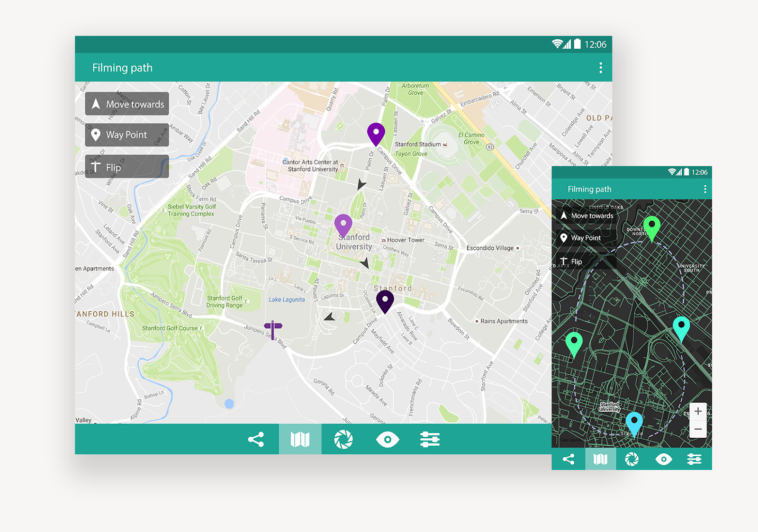Viewport: 758px width, 532px height.
Task: Select cyan pin on right of phone map
Action: click(681, 329)
